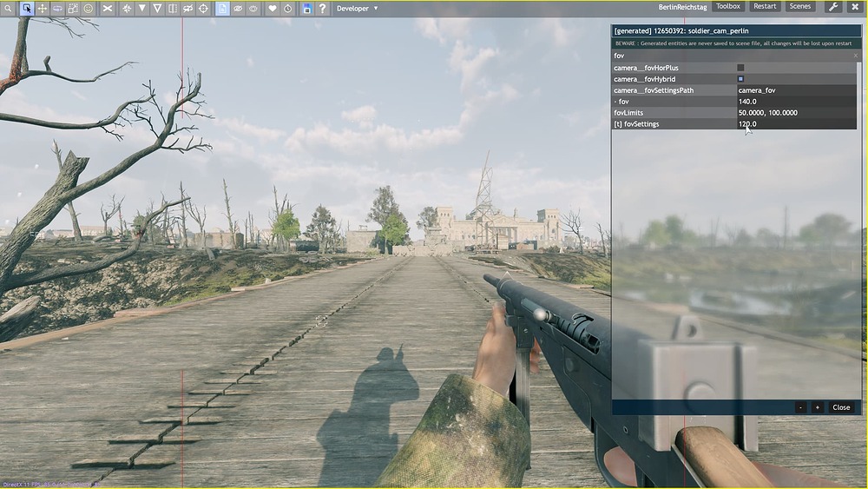Click the wrench settings icon
Screen dimensions: 868x489
[833, 7]
